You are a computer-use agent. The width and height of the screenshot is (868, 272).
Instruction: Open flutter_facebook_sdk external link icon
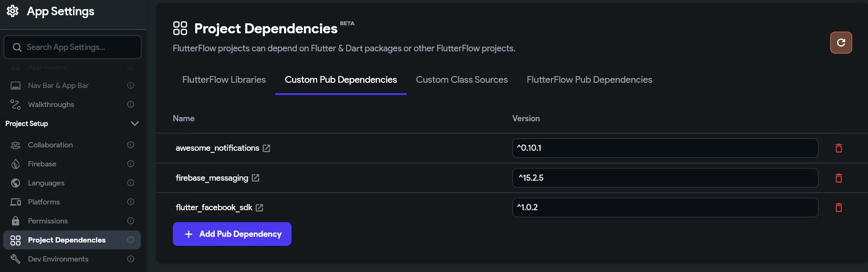point(259,207)
